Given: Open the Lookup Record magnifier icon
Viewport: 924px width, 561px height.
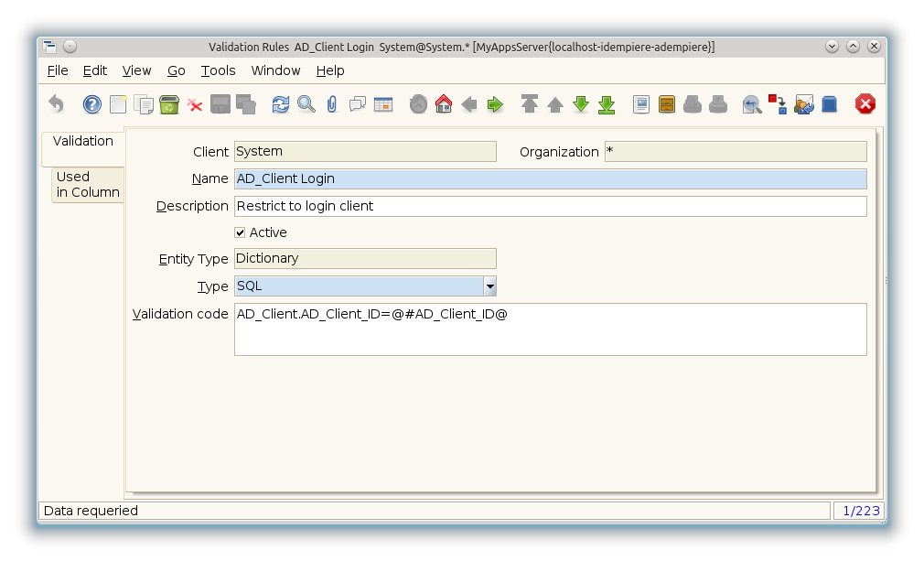Looking at the screenshot, I should (x=306, y=104).
